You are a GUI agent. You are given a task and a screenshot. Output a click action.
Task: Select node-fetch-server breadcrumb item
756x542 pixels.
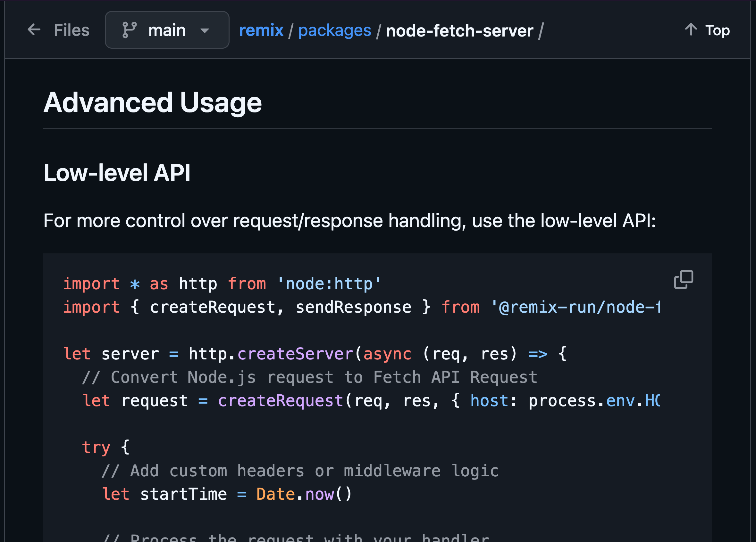(x=459, y=31)
